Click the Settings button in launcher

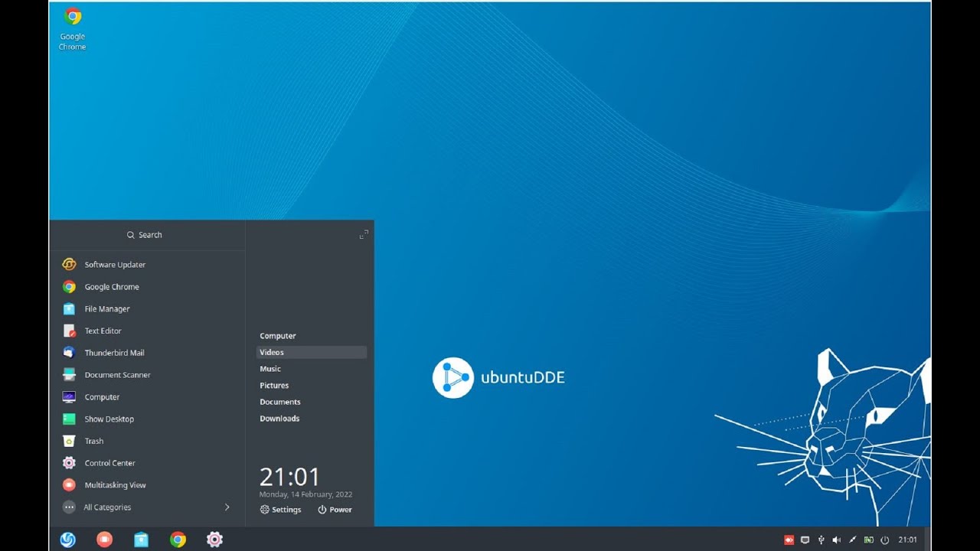[x=280, y=510]
